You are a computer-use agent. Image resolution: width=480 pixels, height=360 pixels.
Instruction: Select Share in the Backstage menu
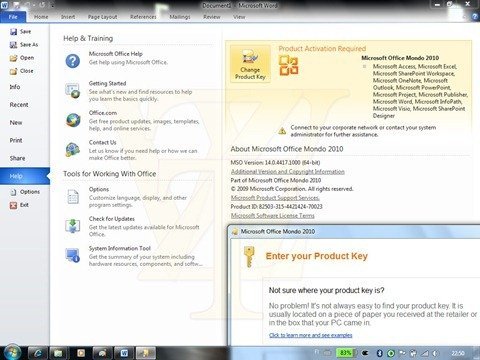tap(17, 158)
